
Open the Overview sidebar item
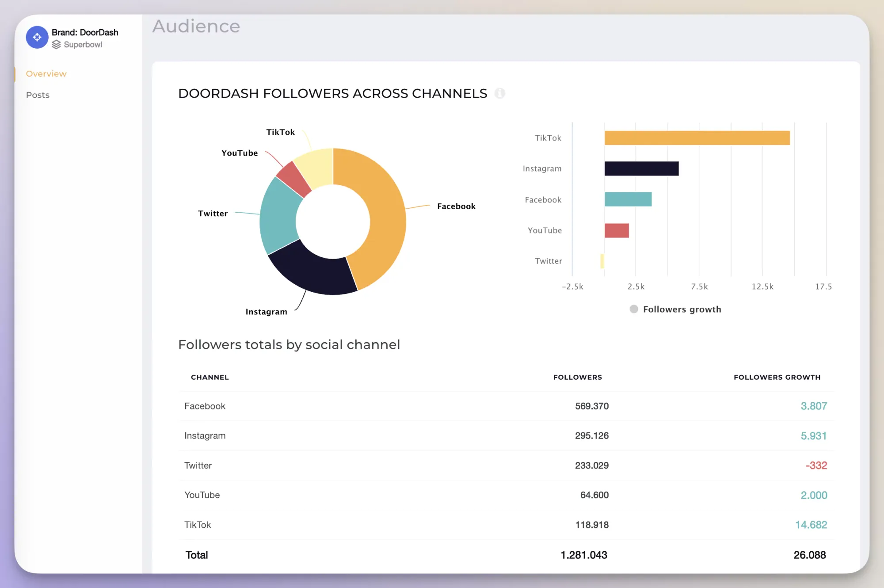tap(46, 74)
